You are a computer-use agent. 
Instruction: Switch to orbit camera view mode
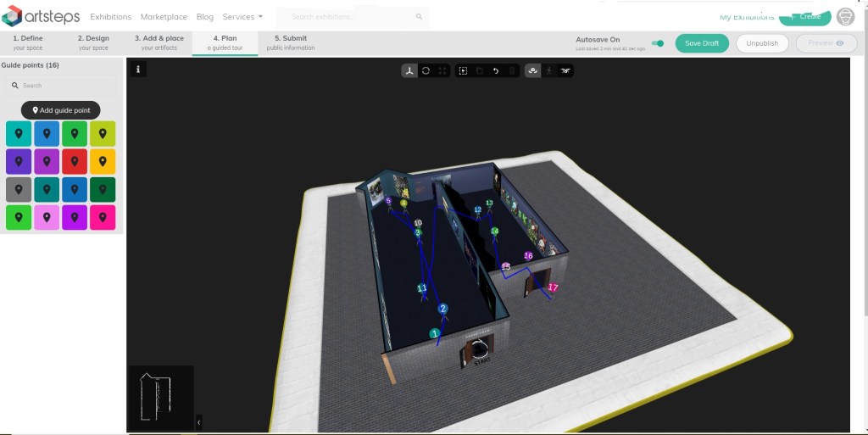(532, 70)
